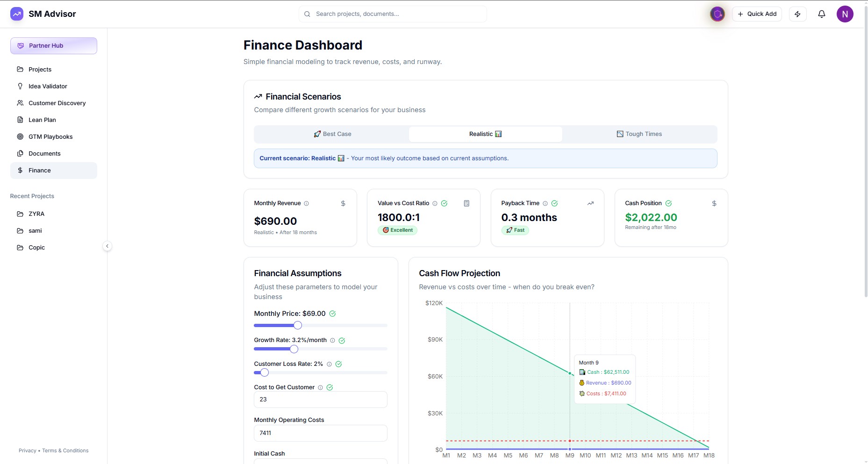The width and height of the screenshot is (868, 464).
Task: Click the Partner Hub button
Action: pos(54,46)
